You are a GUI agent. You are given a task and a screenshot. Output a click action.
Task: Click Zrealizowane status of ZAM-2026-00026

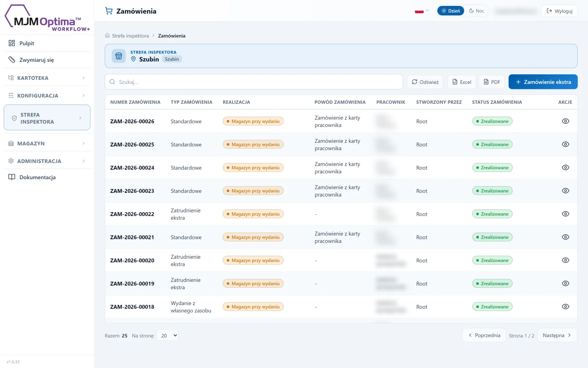[x=492, y=121]
